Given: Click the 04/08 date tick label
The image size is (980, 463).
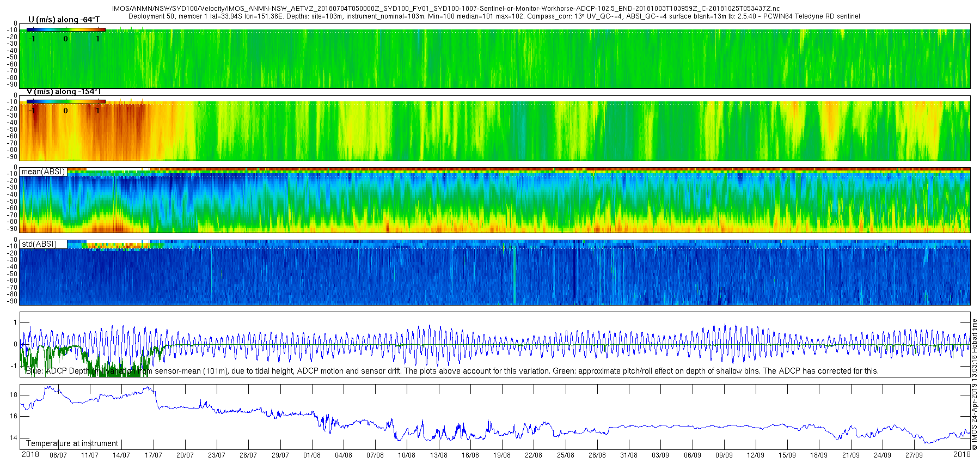Looking at the screenshot, I should [x=344, y=455].
